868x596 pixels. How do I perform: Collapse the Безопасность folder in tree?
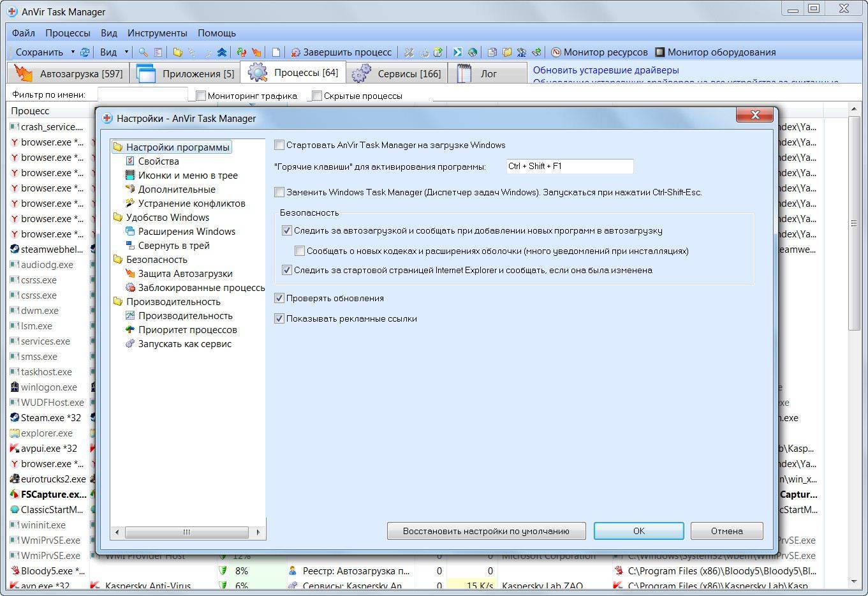[118, 260]
